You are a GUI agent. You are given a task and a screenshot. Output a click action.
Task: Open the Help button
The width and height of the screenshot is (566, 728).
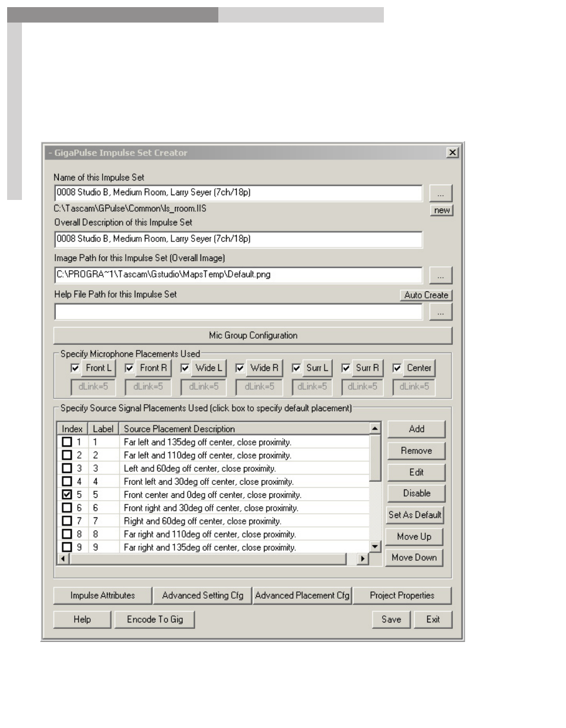click(82, 619)
